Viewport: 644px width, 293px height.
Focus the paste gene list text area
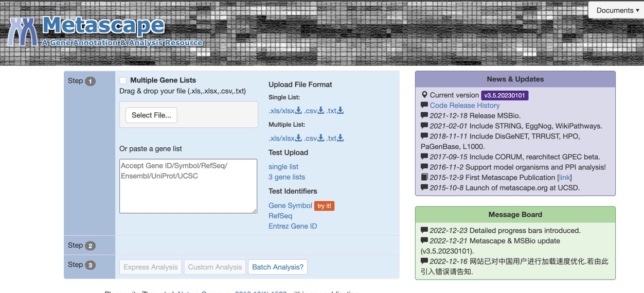188,186
